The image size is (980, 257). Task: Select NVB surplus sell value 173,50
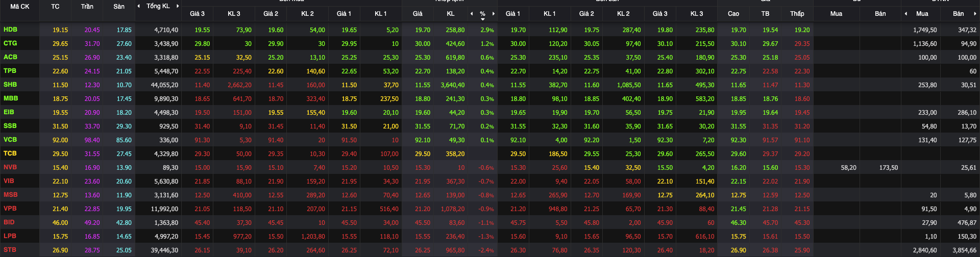889,168
